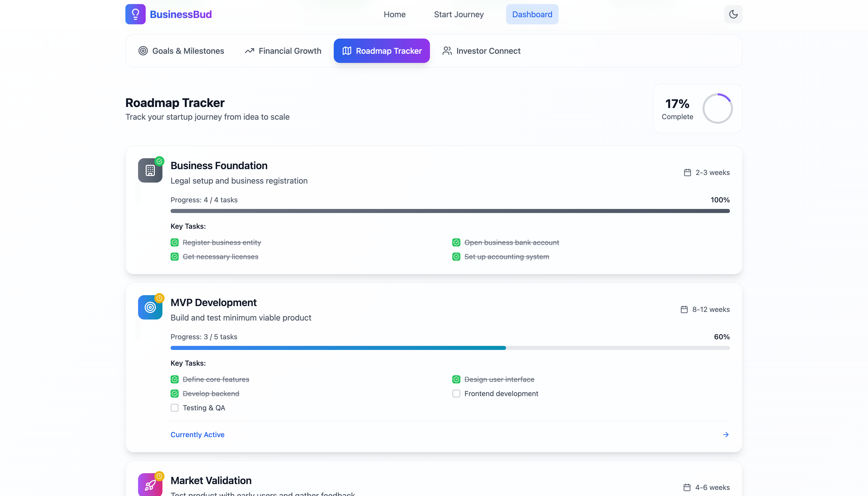This screenshot has height=496, width=868.
Task: Expand MVP Development with the right arrow
Action: coord(726,435)
